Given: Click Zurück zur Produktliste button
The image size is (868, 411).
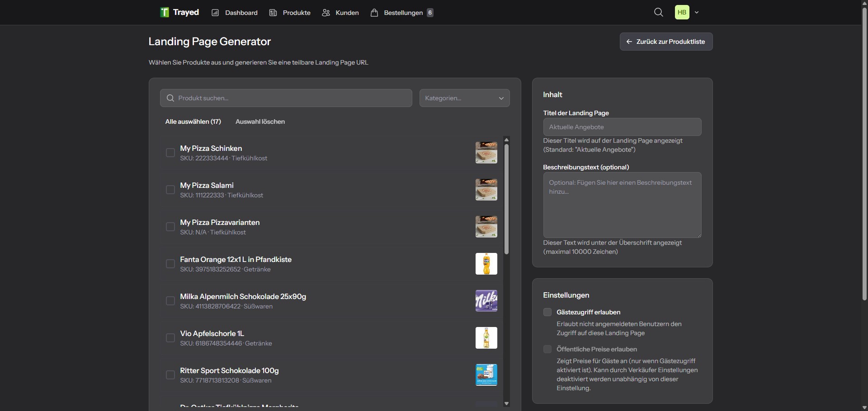Looking at the screenshot, I should click(x=666, y=41).
